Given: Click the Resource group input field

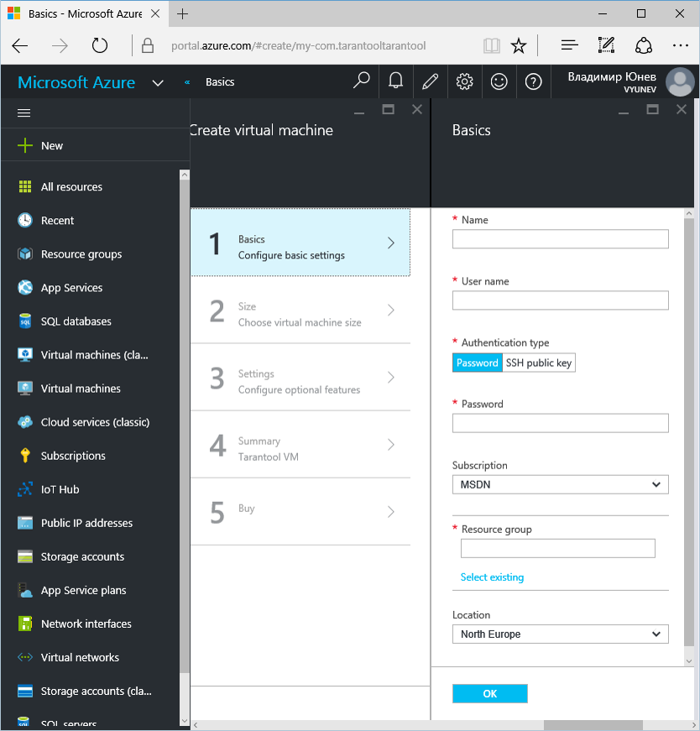Looking at the screenshot, I should [x=558, y=548].
